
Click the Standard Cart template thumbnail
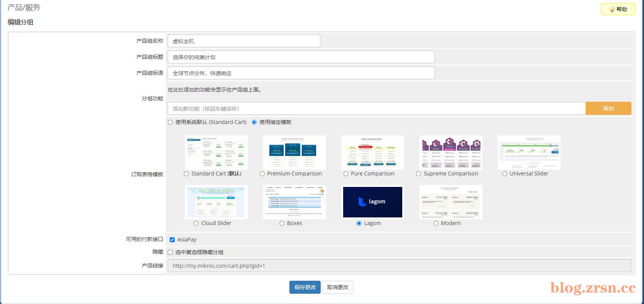(216, 153)
